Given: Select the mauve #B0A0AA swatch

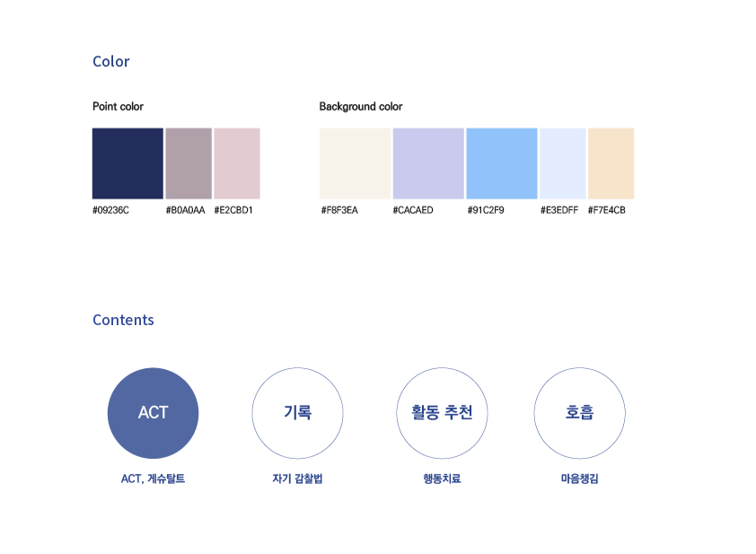Looking at the screenshot, I should pyautogui.click(x=189, y=163).
